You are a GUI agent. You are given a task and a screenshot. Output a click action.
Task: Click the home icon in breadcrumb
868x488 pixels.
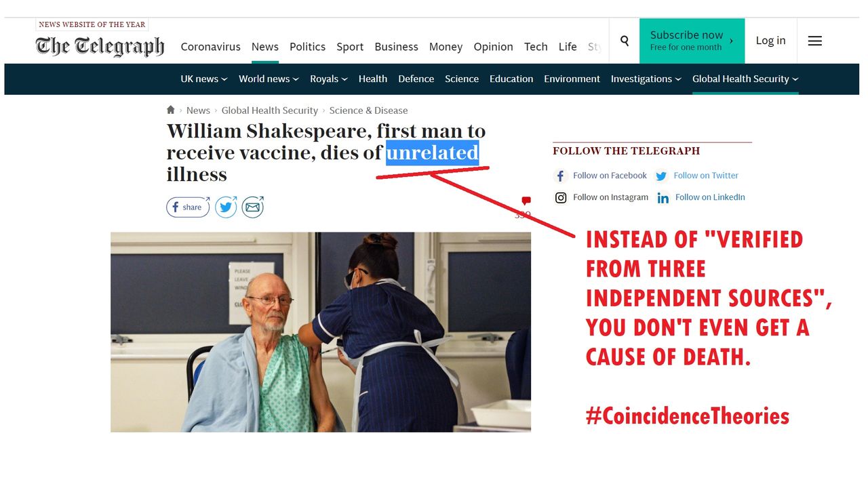tap(171, 110)
